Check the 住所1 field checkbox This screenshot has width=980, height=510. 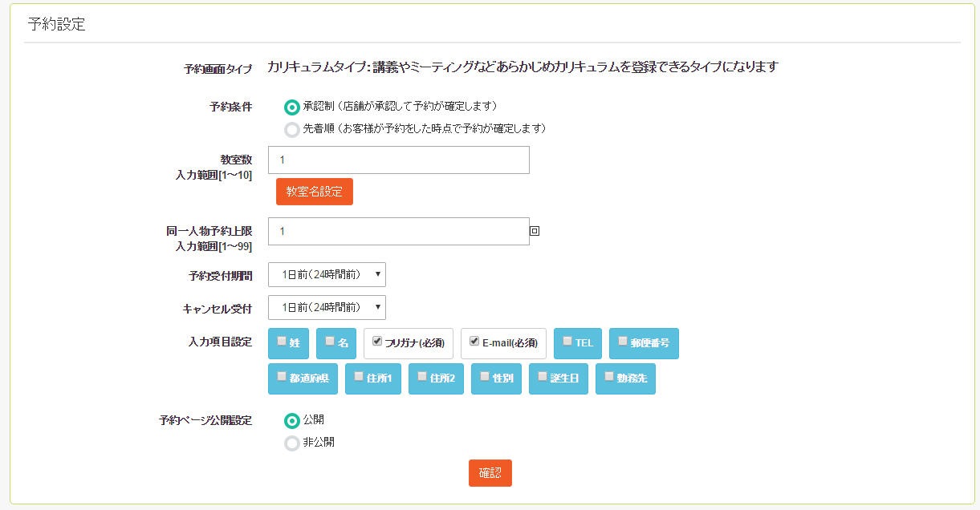tap(359, 376)
